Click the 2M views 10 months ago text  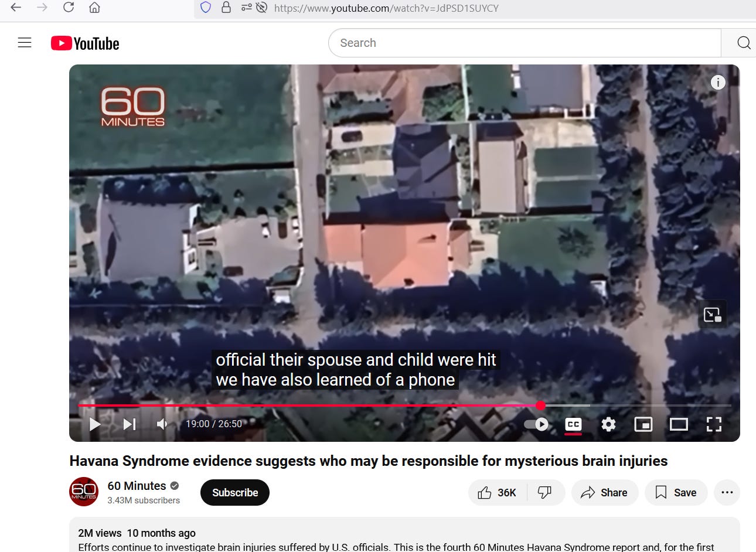click(x=137, y=533)
